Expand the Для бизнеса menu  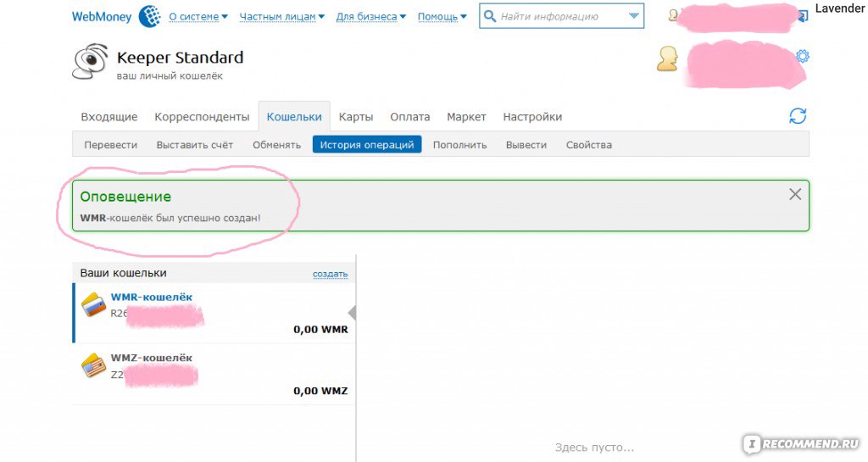tap(371, 17)
